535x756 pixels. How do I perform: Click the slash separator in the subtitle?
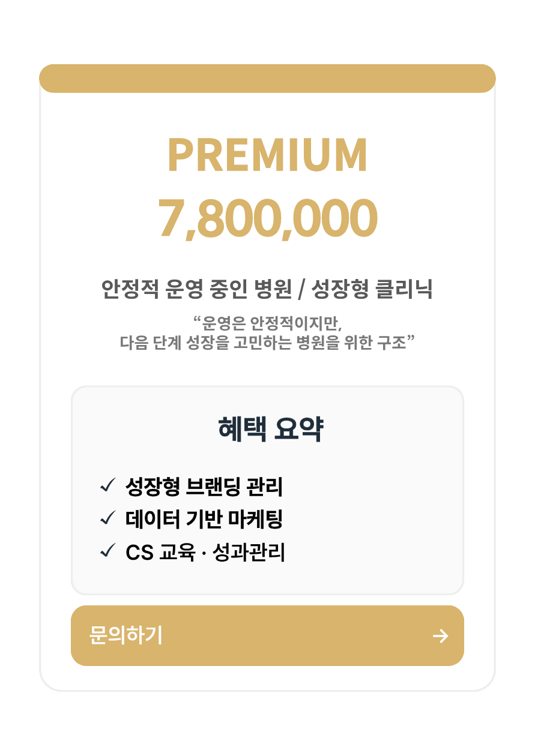tap(302, 290)
